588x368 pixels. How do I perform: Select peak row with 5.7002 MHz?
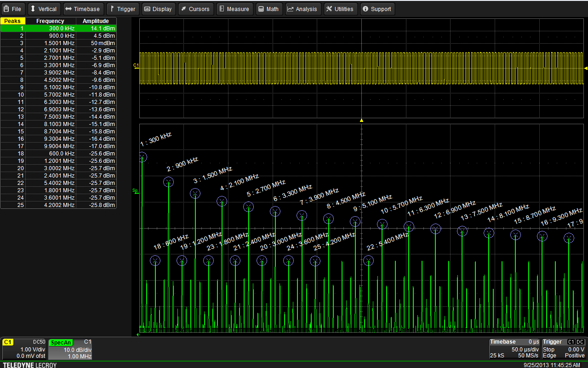coord(58,95)
